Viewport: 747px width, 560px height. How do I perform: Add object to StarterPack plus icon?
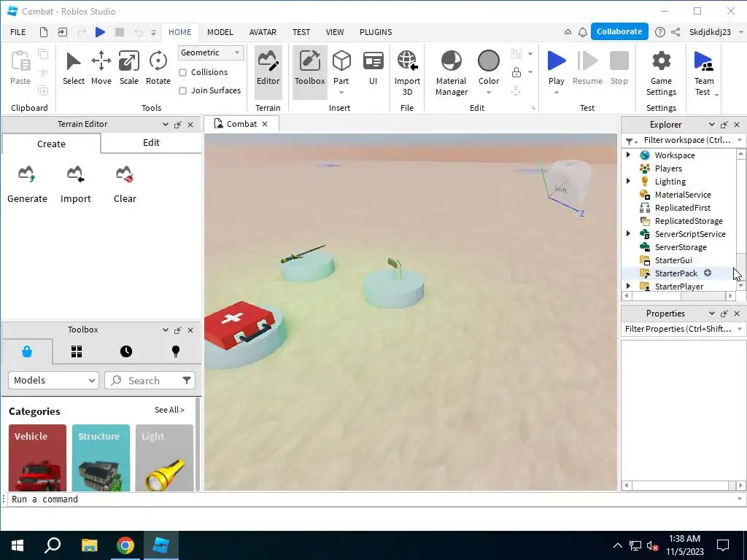[708, 273]
